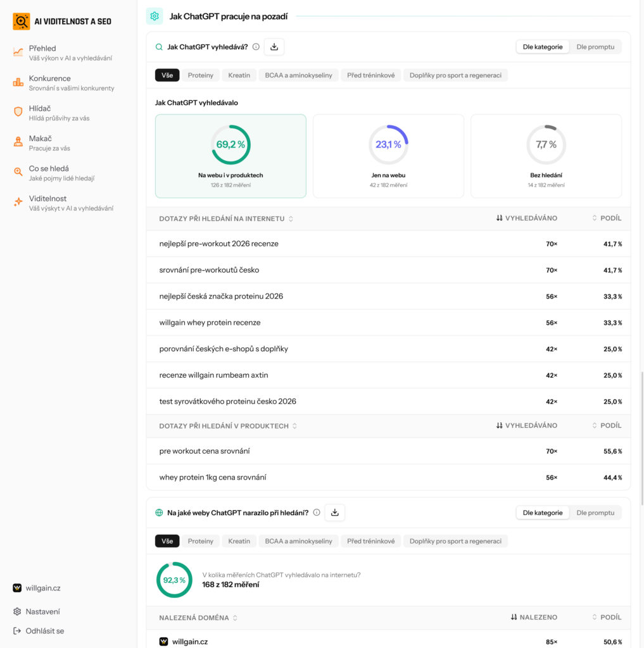Click the AI Viditelnost a SEO logo icon
Screen dimensions: 644x648
[21, 22]
